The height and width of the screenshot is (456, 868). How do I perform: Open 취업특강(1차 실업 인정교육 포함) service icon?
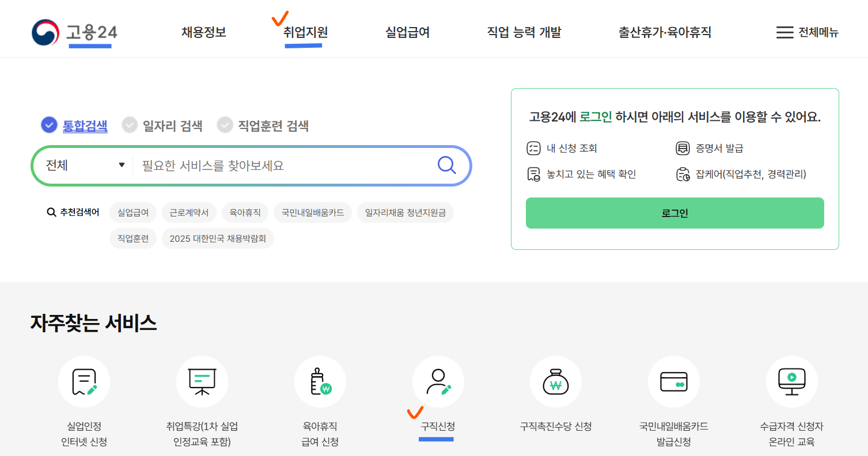point(202,381)
